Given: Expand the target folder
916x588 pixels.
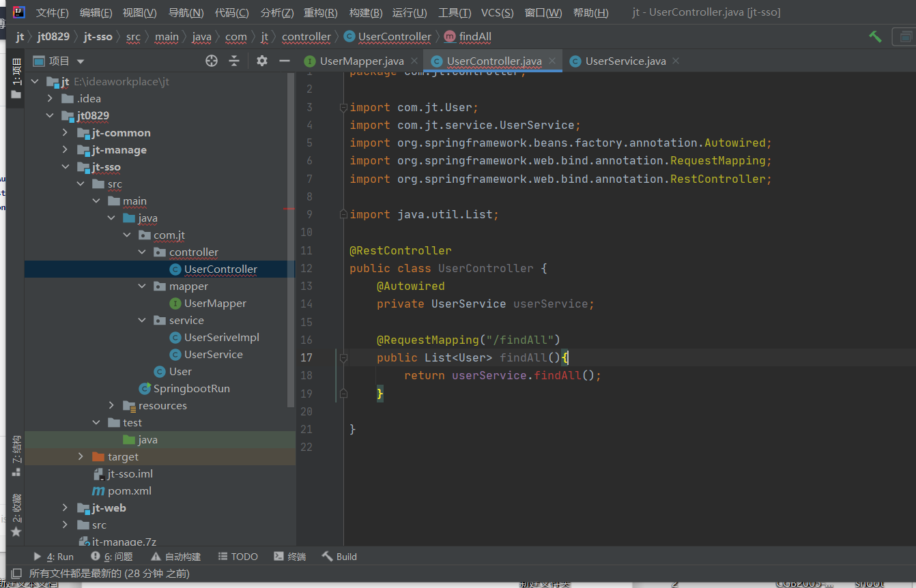Looking at the screenshot, I should (x=81, y=457).
